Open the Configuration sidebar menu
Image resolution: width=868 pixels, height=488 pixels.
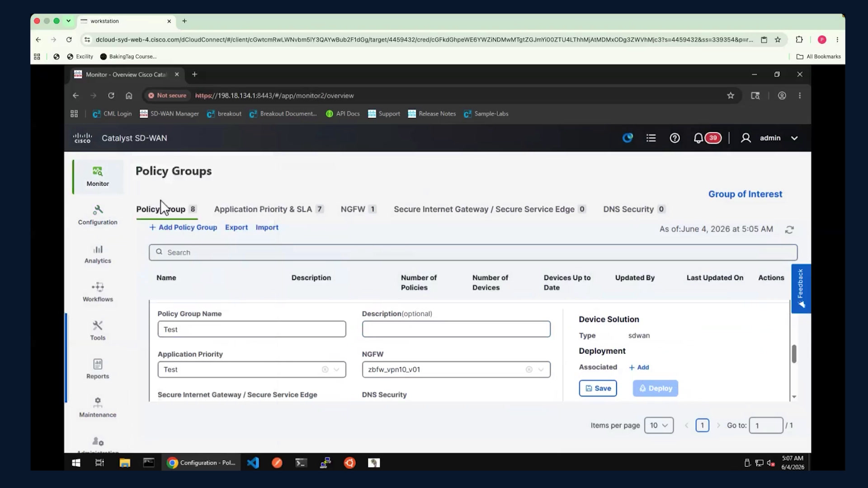pyautogui.click(x=98, y=215)
